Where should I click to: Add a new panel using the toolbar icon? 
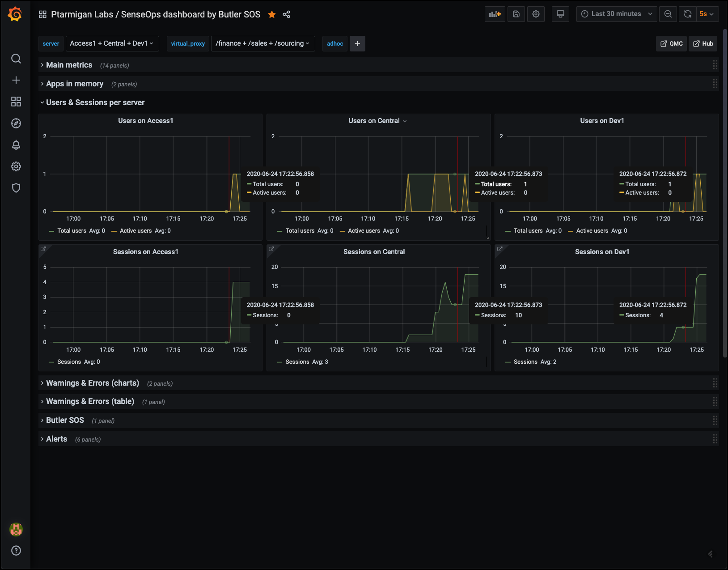[495, 14]
